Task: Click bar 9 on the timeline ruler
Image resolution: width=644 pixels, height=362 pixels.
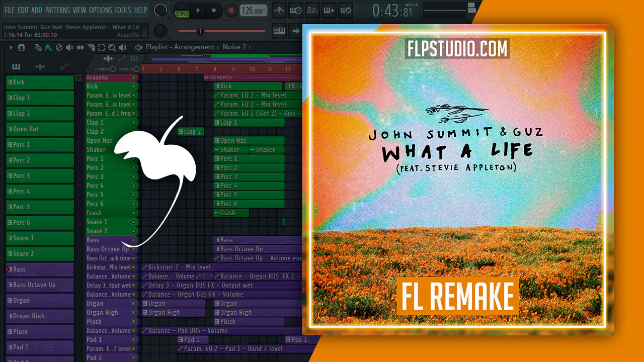Action: pos(215,69)
